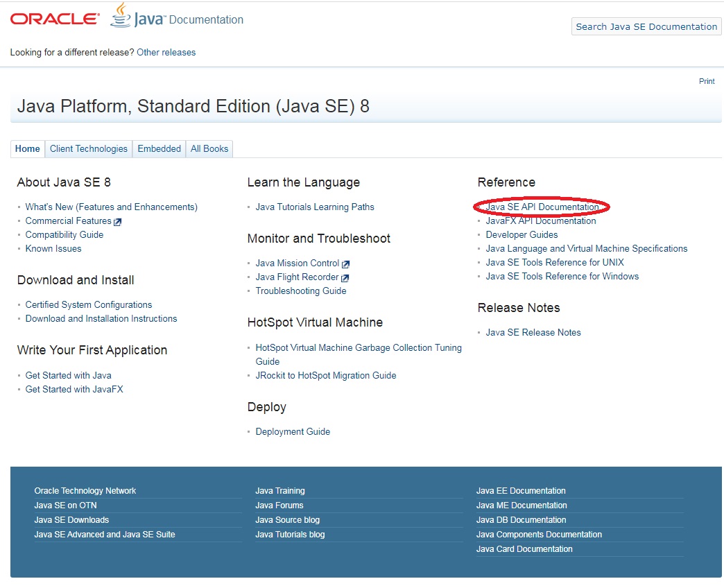Open Java SE API Documentation link

click(x=542, y=207)
